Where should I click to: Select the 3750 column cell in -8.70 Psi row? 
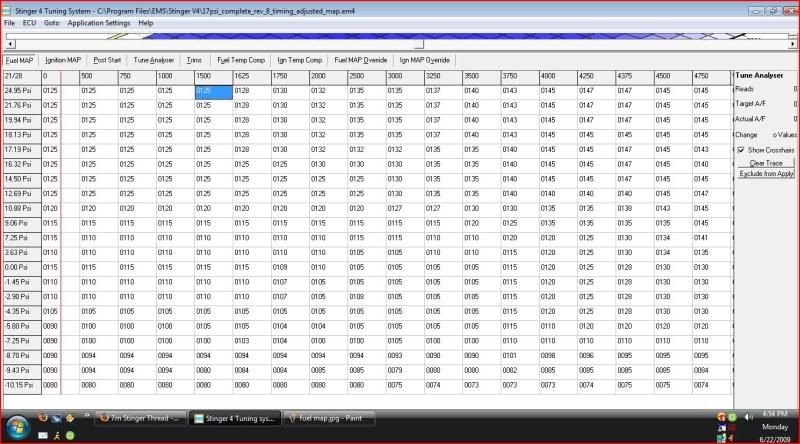(x=520, y=356)
